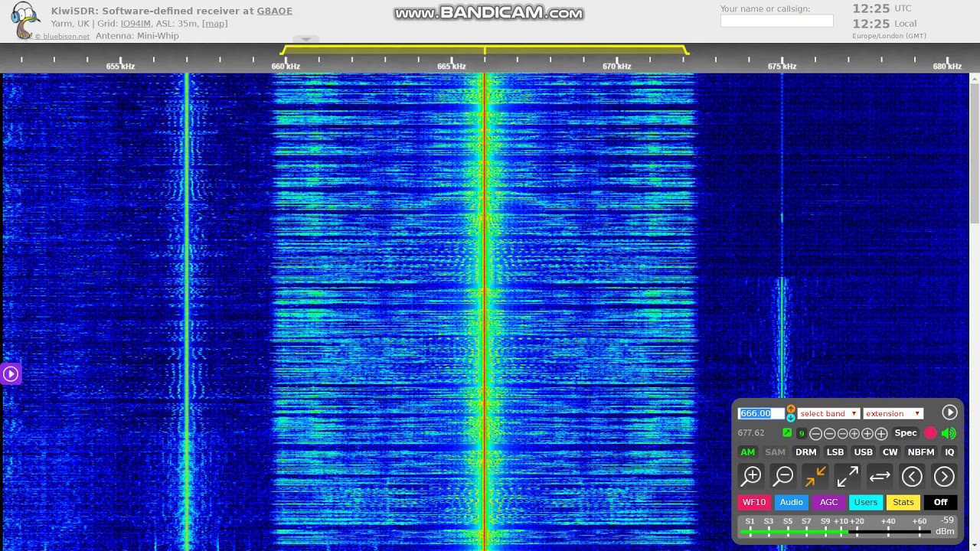The image size is (980, 551).
Task: Click the 670 kHz frequency scale label
Action: [616, 67]
